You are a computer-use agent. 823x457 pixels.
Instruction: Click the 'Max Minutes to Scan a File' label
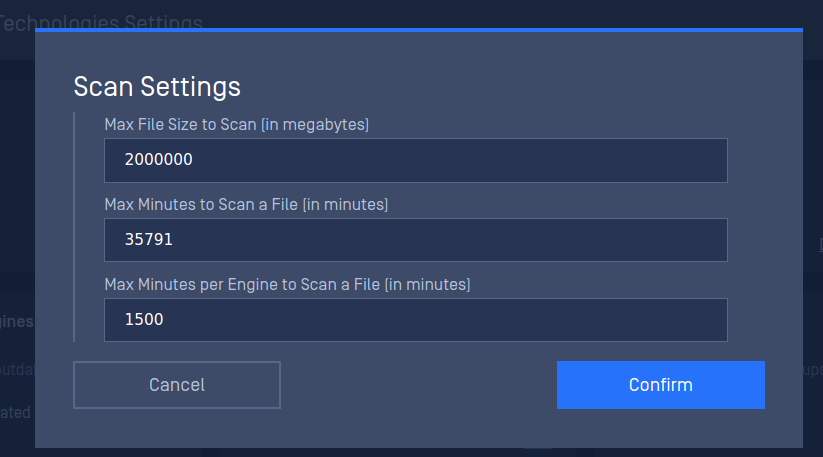click(x=246, y=205)
